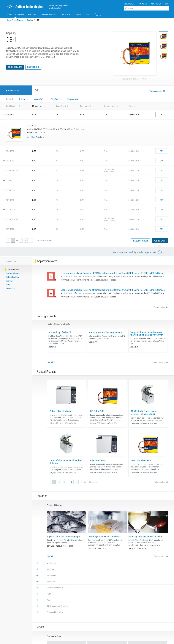Click the Promotions button

(33, 67)
